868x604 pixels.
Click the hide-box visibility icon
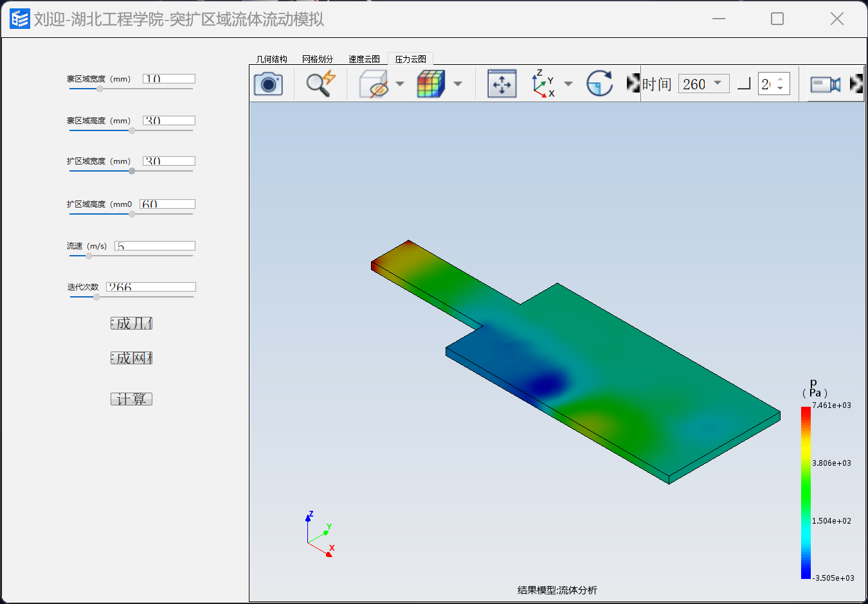374,84
